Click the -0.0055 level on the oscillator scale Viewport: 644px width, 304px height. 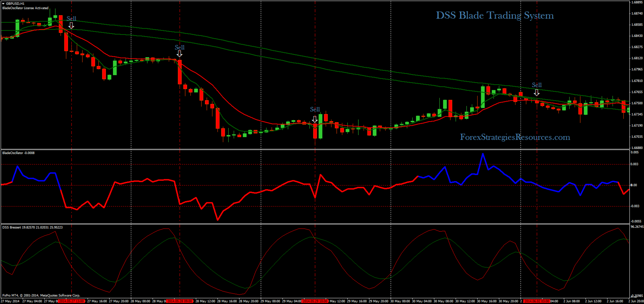(636, 221)
